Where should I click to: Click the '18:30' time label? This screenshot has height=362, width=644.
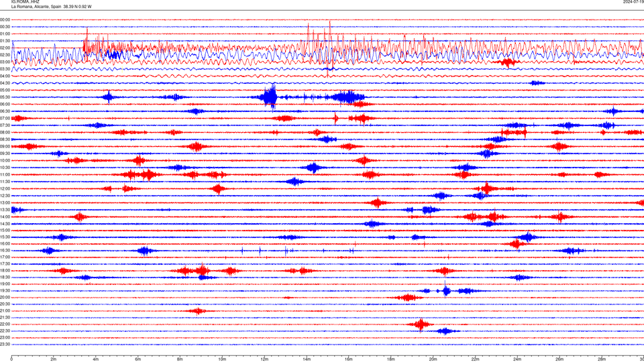click(x=5, y=278)
